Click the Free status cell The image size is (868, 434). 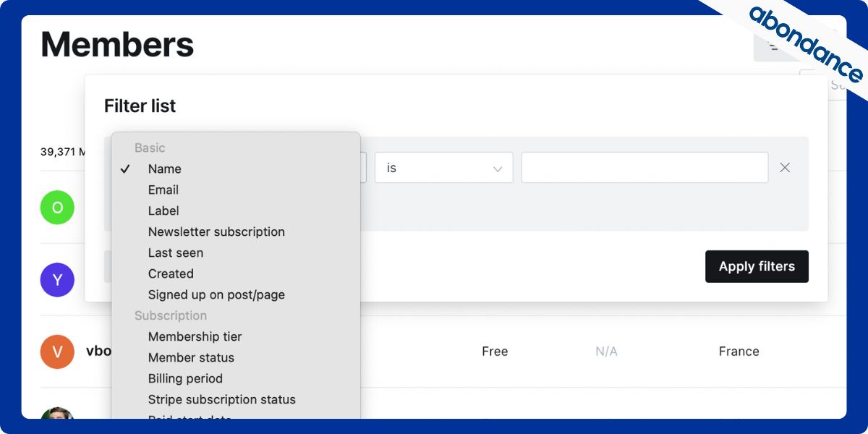pos(495,352)
